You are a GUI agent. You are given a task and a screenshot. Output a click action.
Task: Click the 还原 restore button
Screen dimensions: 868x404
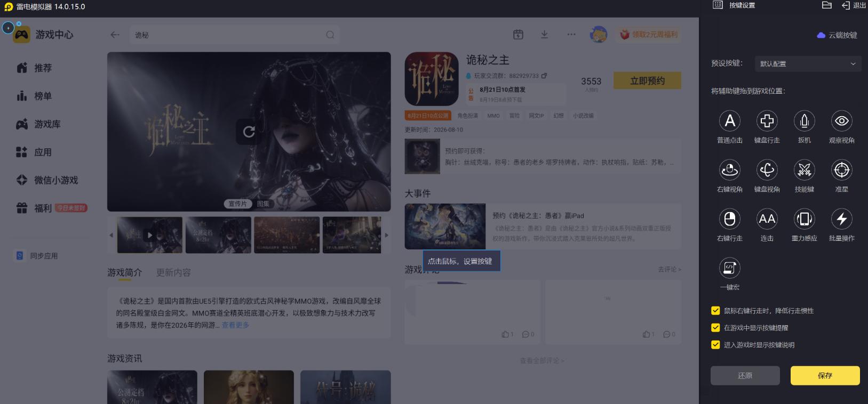745,376
